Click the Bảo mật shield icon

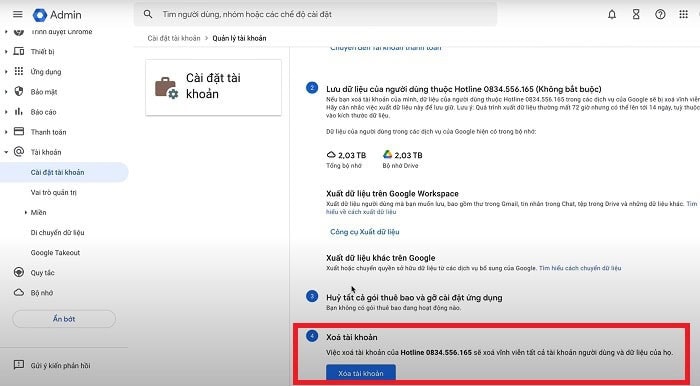click(x=19, y=91)
